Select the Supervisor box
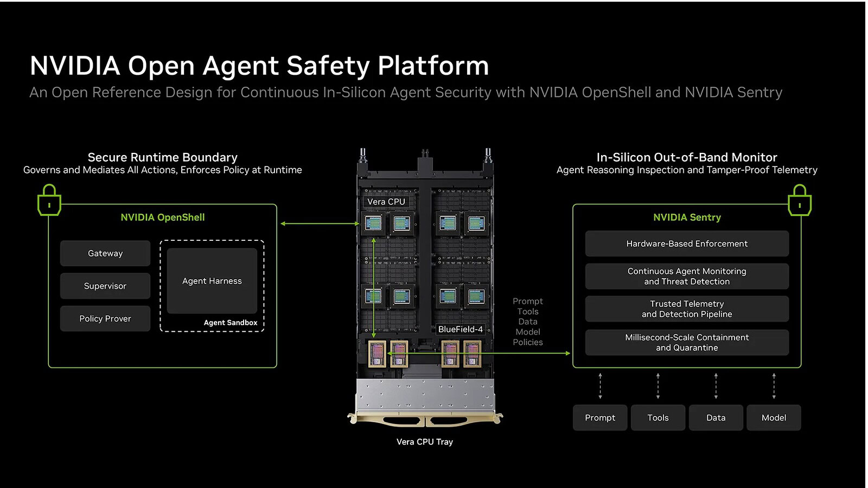Viewport: 868px width, 488px height. tap(105, 286)
